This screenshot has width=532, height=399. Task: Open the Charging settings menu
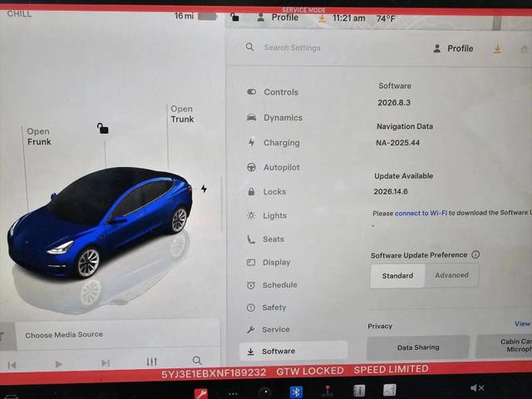[273, 142]
